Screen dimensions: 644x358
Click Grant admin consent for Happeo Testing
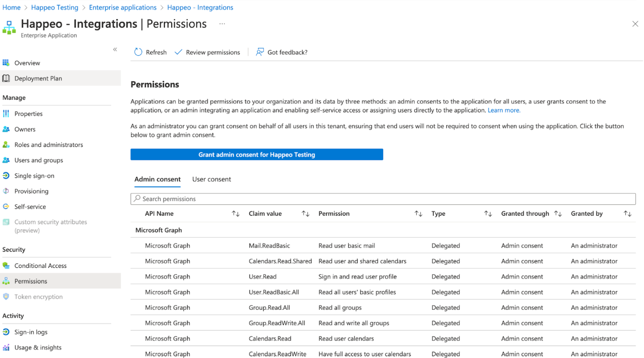coord(256,154)
